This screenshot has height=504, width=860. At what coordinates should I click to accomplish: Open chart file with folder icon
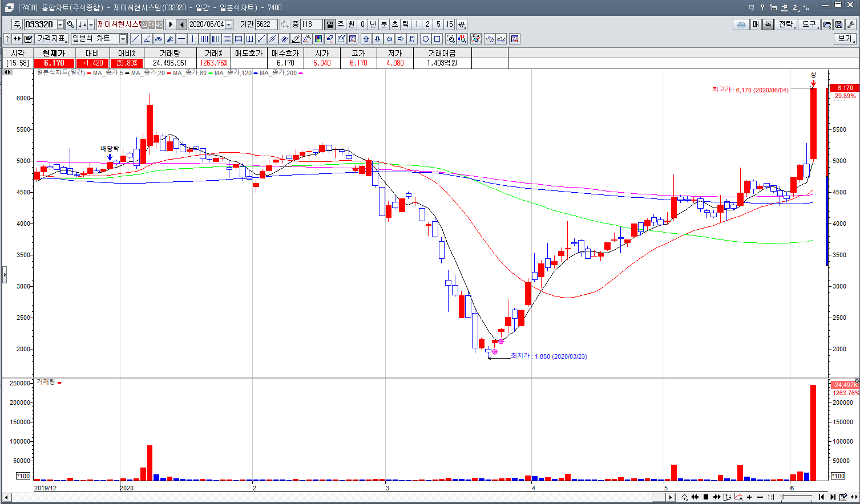click(826, 25)
